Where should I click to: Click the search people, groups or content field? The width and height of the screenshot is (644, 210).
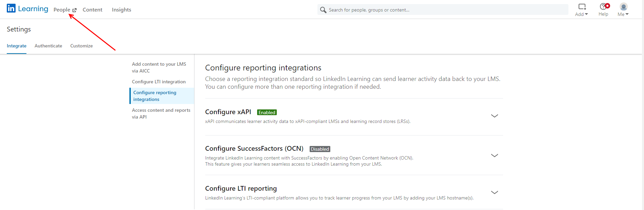point(443,10)
